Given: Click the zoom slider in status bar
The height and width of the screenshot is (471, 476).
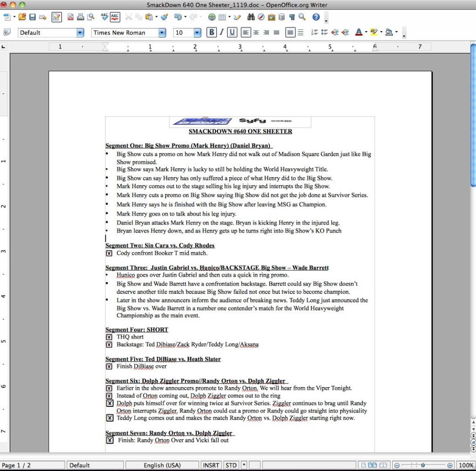Looking at the screenshot, I should [x=422, y=465].
